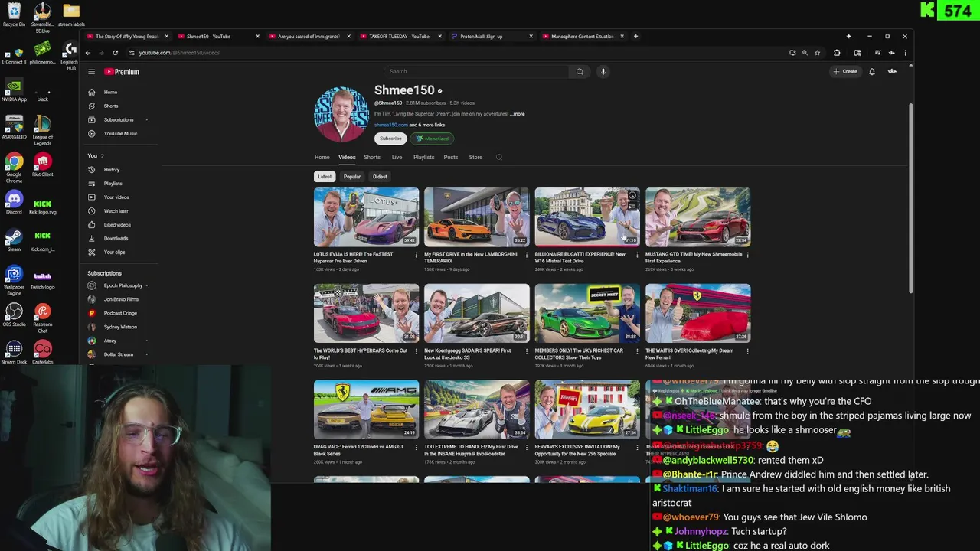The width and height of the screenshot is (980, 551).
Task: Go back with the browser arrow
Action: pyautogui.click(x=87, y=53)
